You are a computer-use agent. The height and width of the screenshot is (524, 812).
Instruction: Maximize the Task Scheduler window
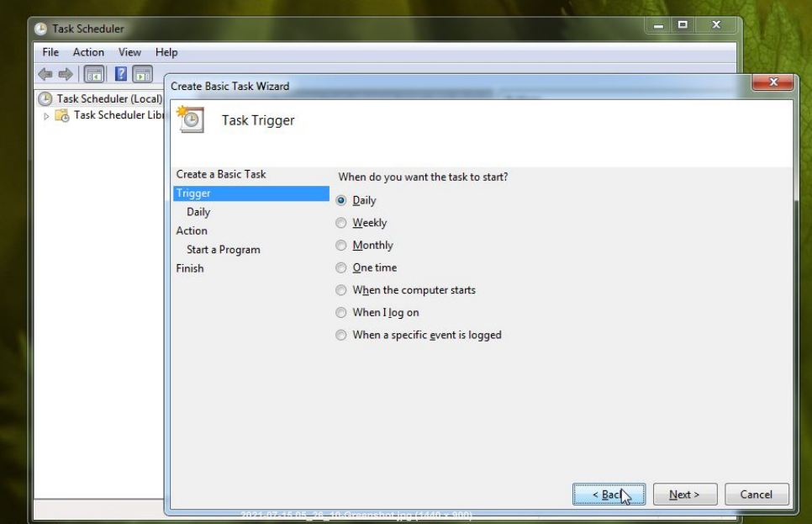pos(683,25)
